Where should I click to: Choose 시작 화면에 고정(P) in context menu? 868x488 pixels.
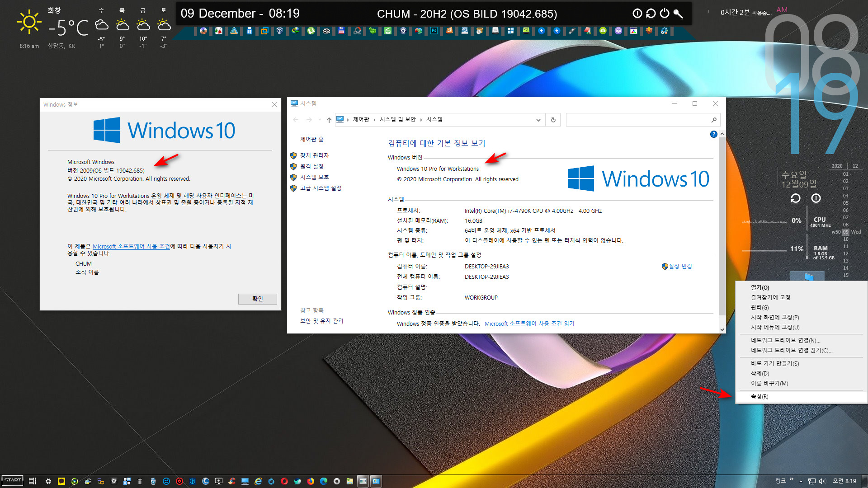[801, 317]
